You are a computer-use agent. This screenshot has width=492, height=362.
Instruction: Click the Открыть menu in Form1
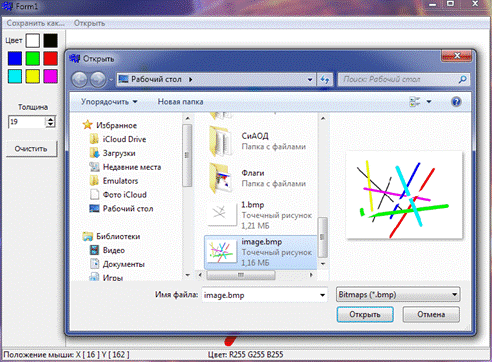point(89,23)
